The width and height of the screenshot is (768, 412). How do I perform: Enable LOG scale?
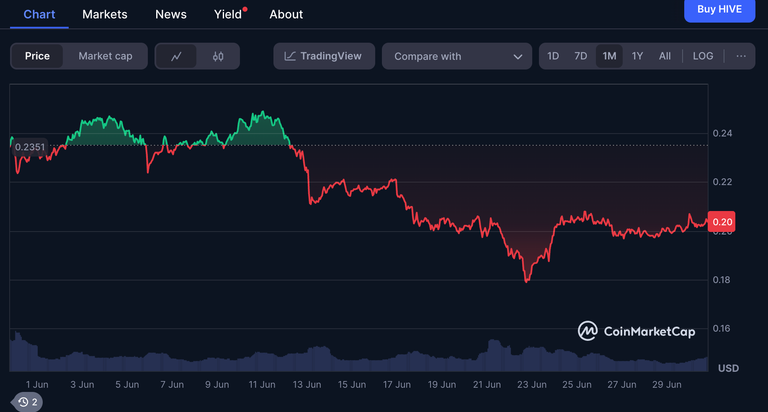click(703, 56)
